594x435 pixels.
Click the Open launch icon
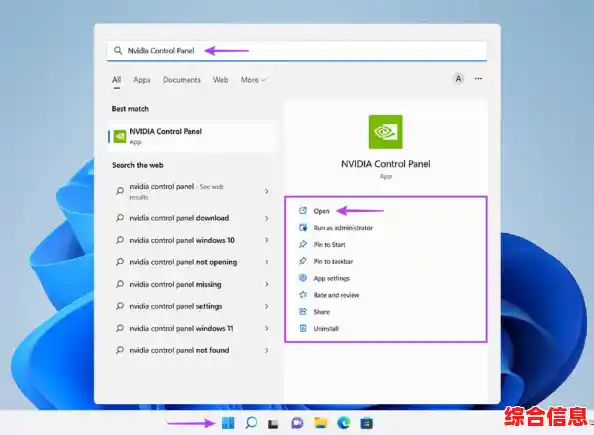(303, 211)
